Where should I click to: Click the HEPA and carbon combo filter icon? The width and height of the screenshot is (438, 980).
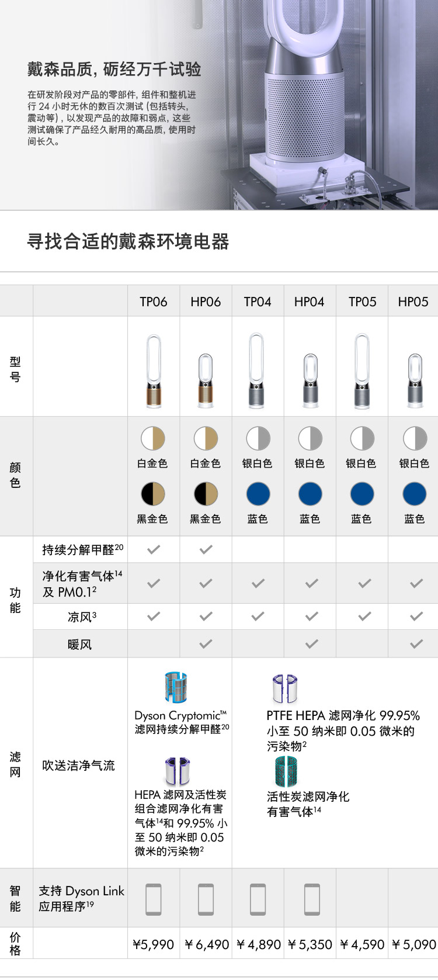pos(177,771)
